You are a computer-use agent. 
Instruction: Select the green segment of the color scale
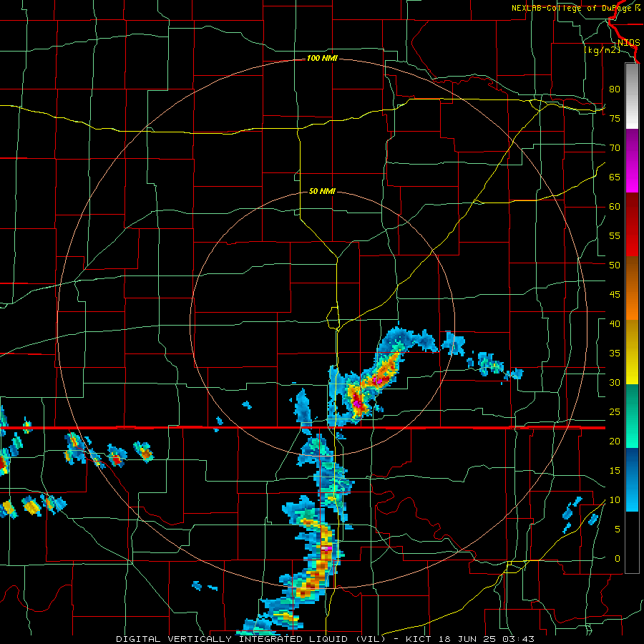pyautogui.click(x=632, y=416)
